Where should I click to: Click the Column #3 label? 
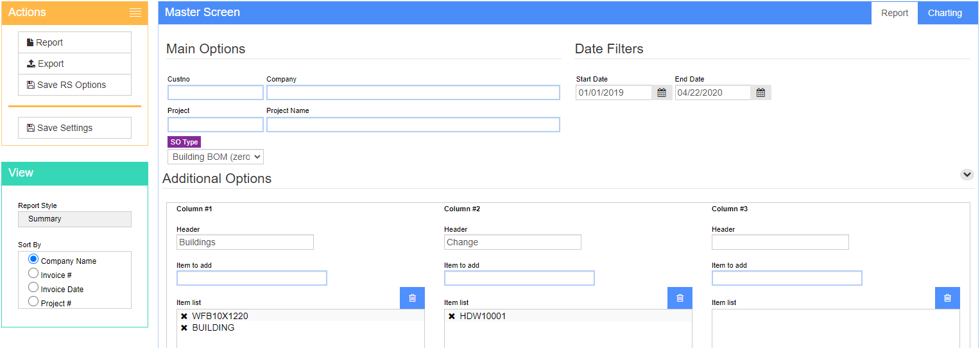[x=730, y=209]
